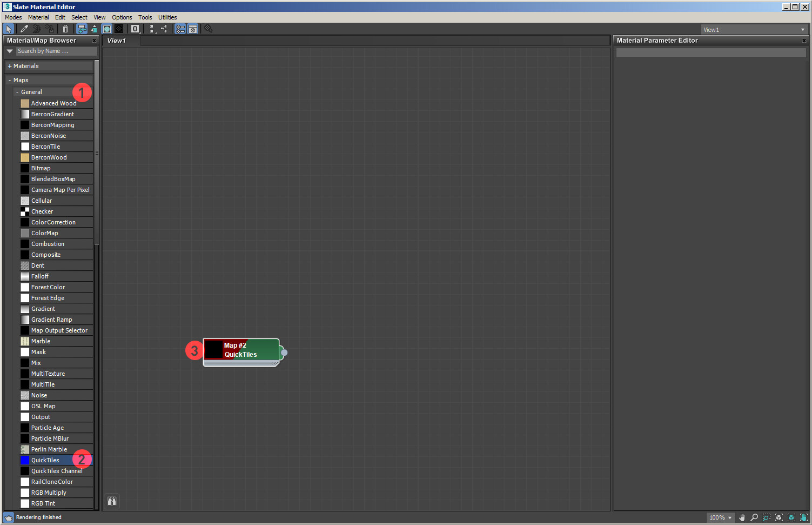
Task: Click the Zoom Region tool icon
Action: [x=766, y=517]
